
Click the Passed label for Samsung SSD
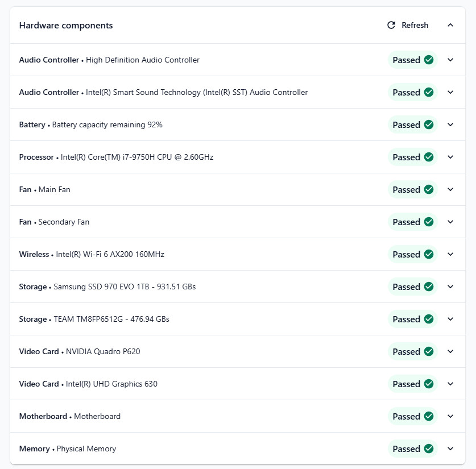click(x=406, y=287)
